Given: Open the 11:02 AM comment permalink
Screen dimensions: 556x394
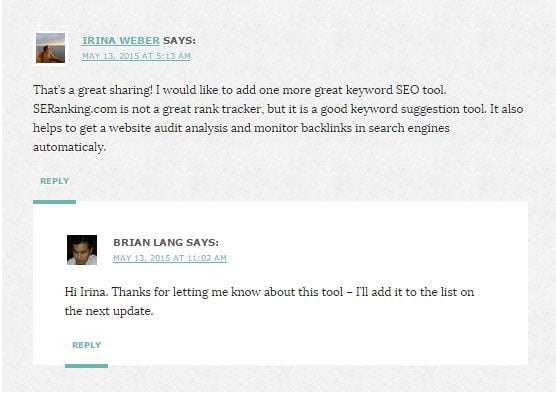Looking at the screenshot, I should pyautogui.click(x=170, y=258).
